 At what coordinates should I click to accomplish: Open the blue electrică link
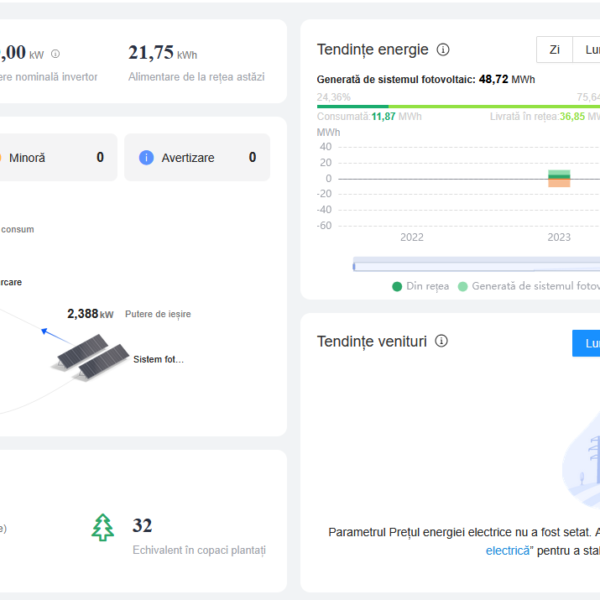509,550
